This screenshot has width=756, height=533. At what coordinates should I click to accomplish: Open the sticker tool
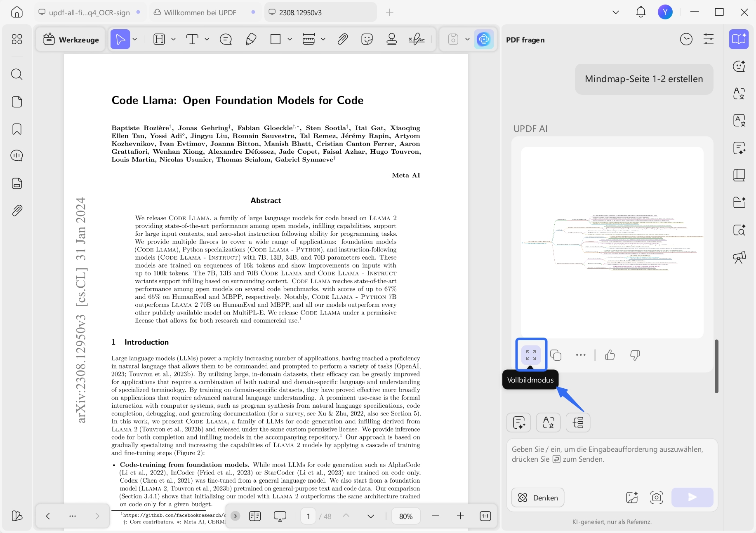367,40
